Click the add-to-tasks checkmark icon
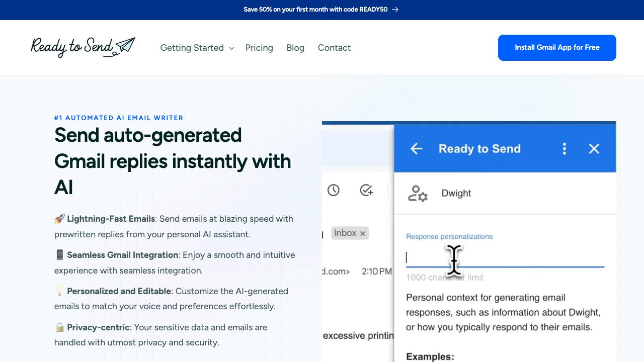The height and width of the screenshot is (362, 644). 367,190
